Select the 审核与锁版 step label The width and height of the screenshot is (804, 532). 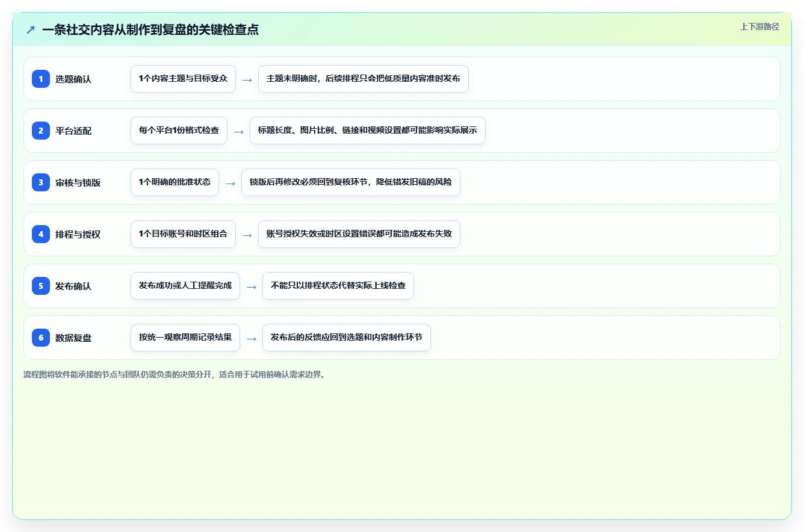click(x=78, y=182)
